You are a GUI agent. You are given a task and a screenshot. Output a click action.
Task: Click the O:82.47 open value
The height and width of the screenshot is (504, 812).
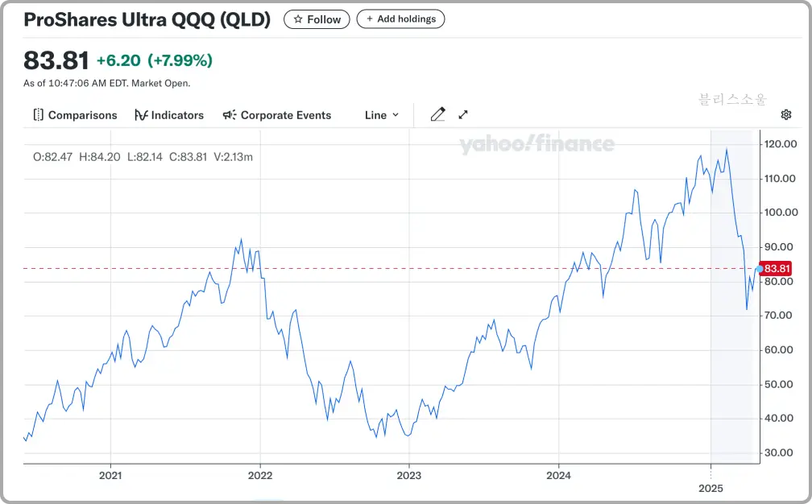point(53,157)
